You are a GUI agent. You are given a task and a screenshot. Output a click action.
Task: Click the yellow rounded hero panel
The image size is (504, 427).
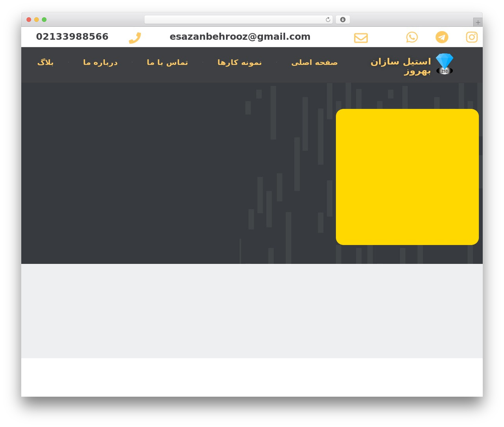pyautogui.click(x=407, y=177)
